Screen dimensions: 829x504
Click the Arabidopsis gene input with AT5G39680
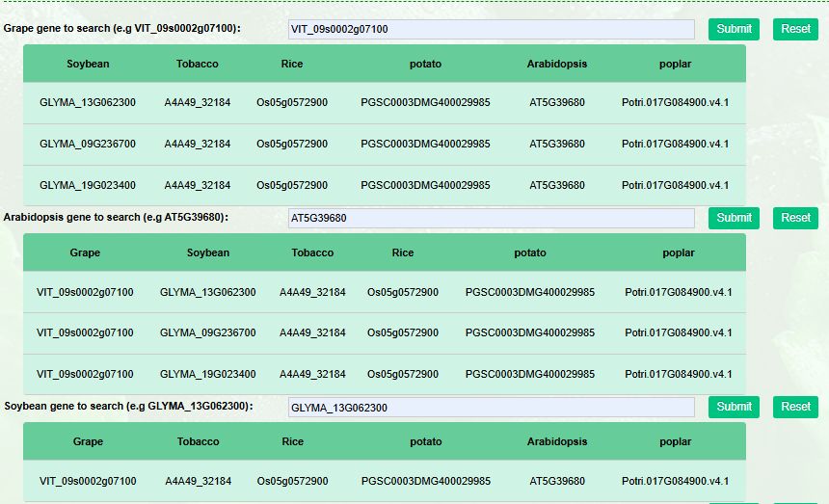(491, 218)
